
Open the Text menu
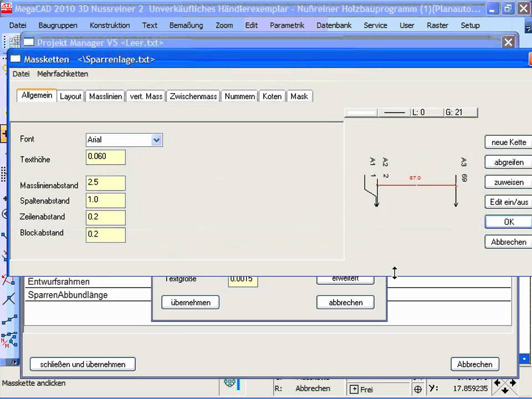tap(150, 25)
